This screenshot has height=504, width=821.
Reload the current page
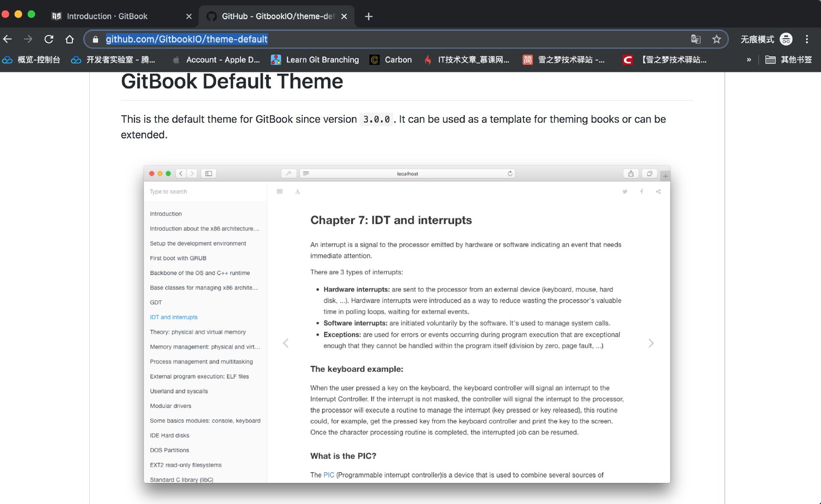coord(48,39)
